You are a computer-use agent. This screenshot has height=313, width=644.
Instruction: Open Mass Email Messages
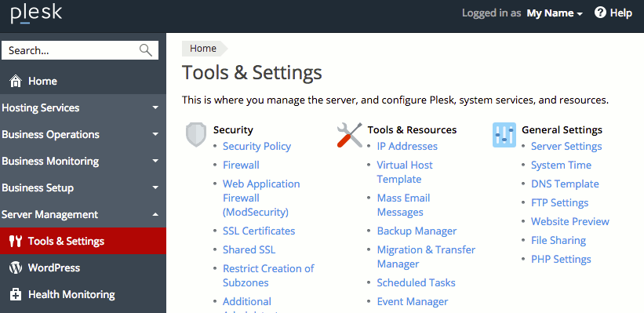403,205
